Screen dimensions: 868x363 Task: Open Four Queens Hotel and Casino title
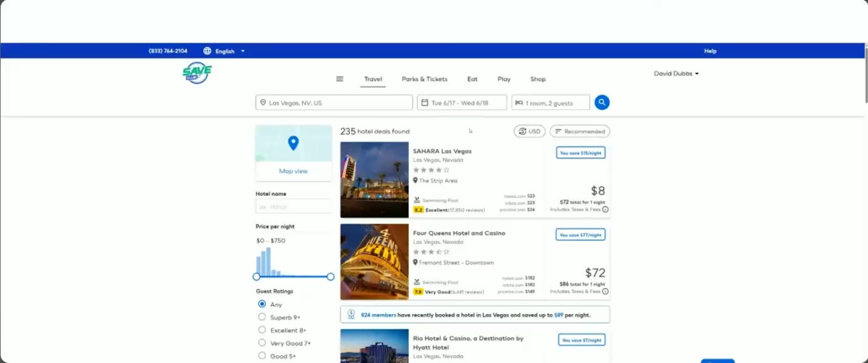coord(459,233)
